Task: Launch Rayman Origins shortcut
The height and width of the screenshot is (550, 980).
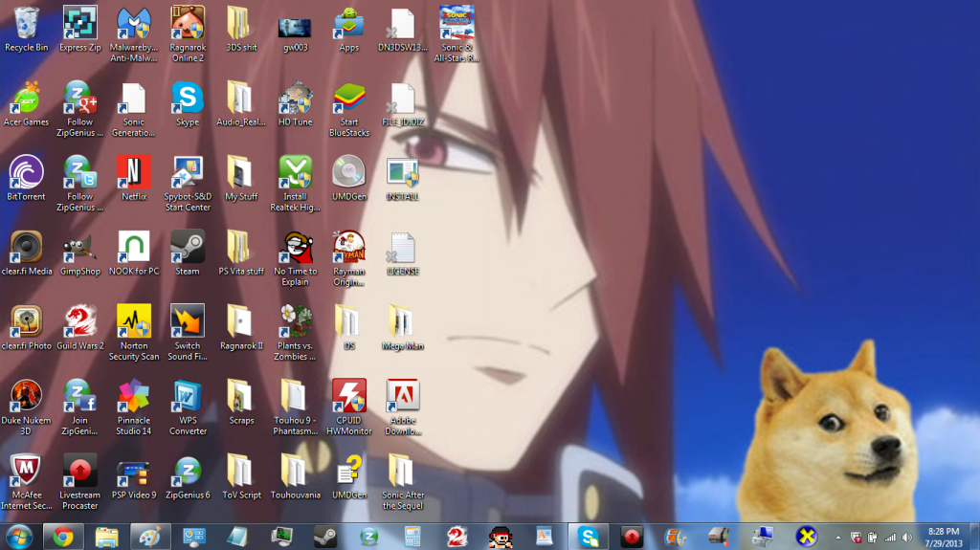Action: pyautogui.click(x=348, y=259)
